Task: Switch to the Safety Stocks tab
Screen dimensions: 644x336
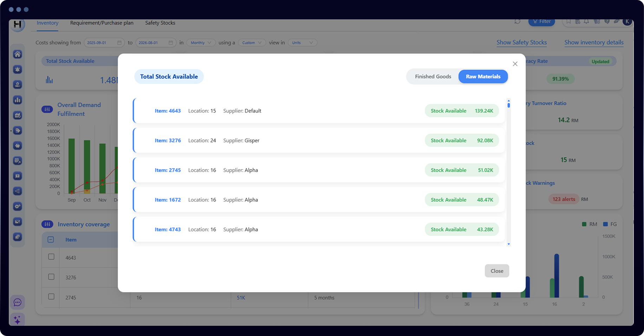Action: 160,23
